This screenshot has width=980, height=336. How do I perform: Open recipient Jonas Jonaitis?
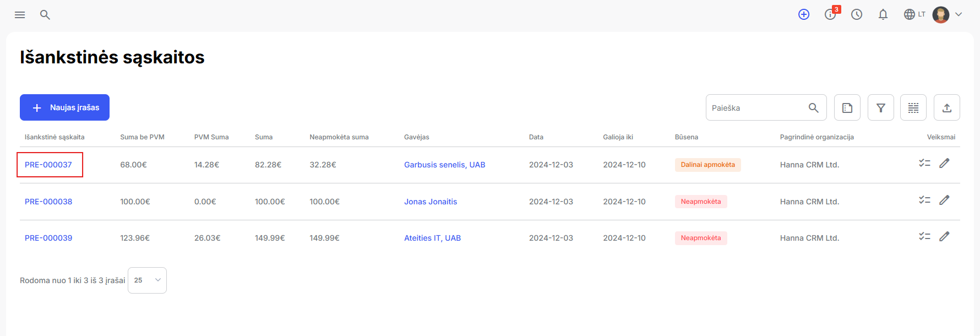[x=431, y=202]
